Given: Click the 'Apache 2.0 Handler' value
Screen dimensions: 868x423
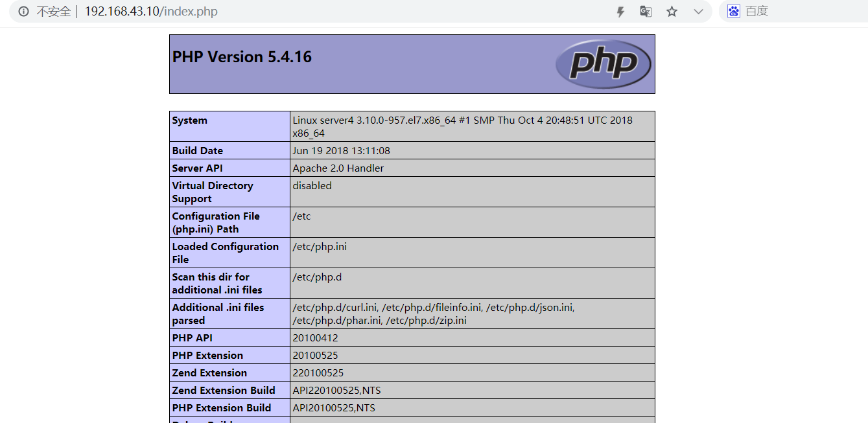Looking at the screenshot, I should [338, 168].
